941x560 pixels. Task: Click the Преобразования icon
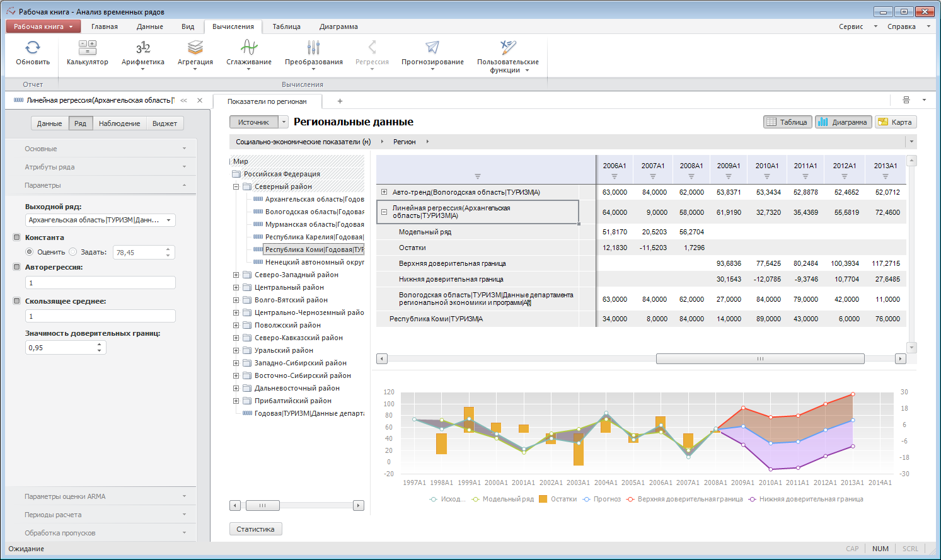tap(313, 48)
